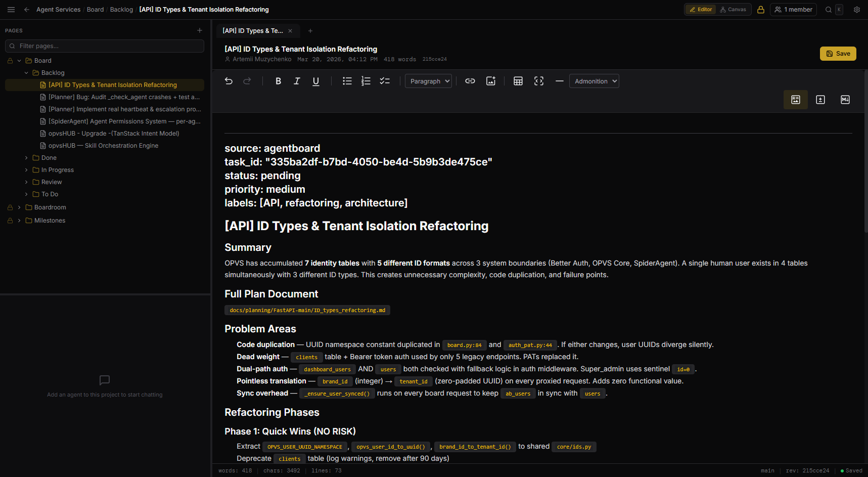
Task: Click the Saved status indicator
Action: (851, 470)
